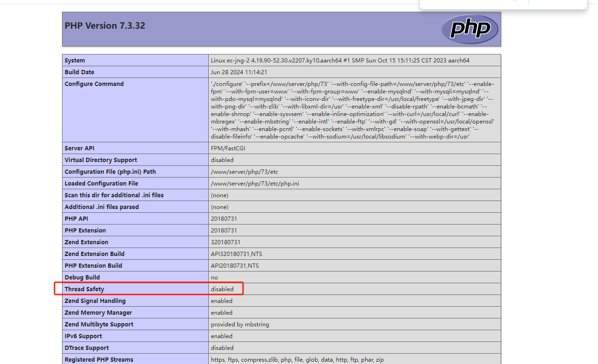Click the 'https, ftps, compress.zlib' streams value
The height and width of the screenshot is (364, 598).
(x=298, y=360)
